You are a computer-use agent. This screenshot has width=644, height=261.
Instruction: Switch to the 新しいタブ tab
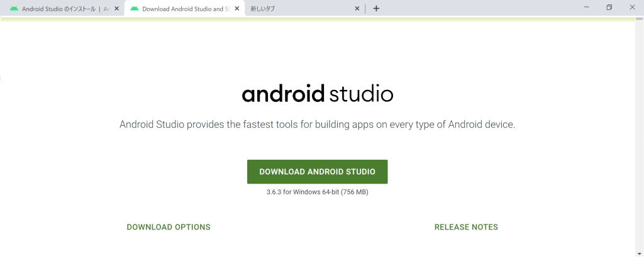(x=296, y=9)
